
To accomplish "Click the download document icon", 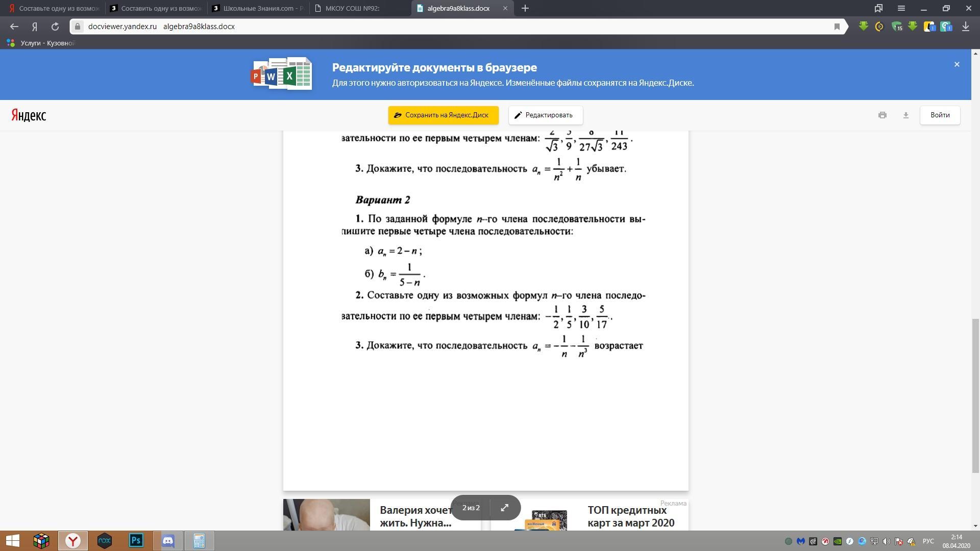I will click(x=905, y=115).
